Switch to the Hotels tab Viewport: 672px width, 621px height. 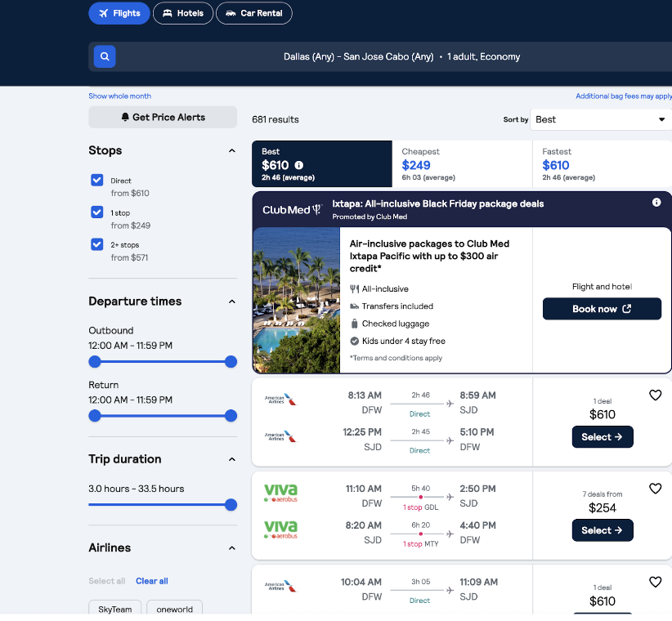(x=183, y=13)
